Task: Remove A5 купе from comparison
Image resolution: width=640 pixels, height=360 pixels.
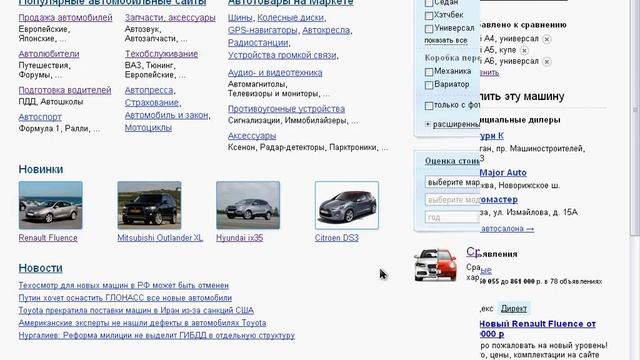Action: (524, 51)
